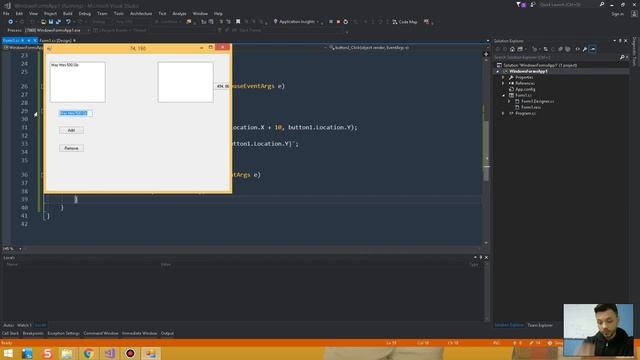Open the Edit menu
Image resolution: width=640 pixels, height=360 pixels.
(x=19, y=13)
